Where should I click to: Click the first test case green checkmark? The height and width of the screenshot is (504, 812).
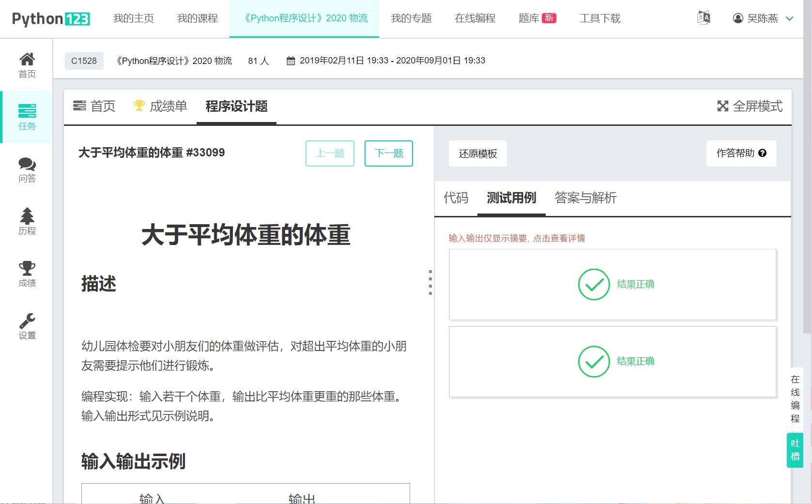coord(594,284)
